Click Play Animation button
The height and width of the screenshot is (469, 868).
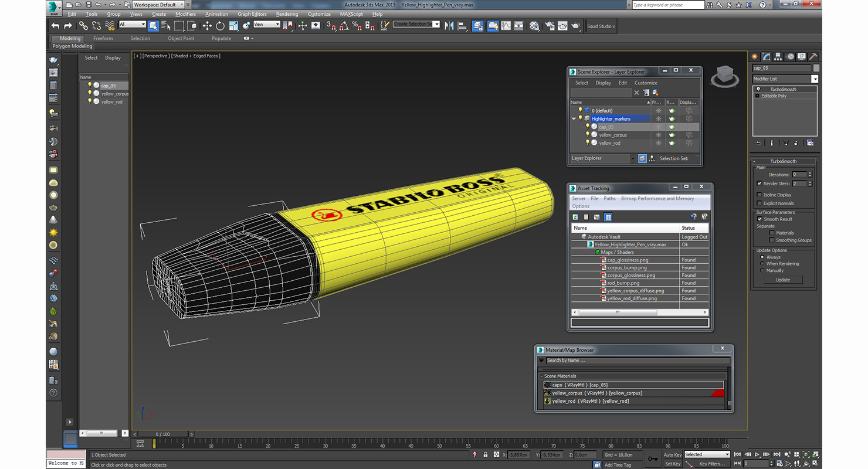click(757, 454)
